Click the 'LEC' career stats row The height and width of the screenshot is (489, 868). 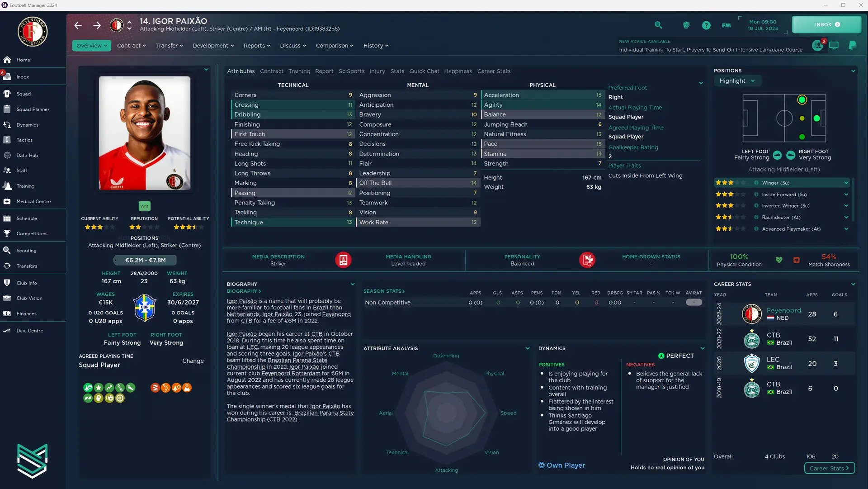pos(784,364)
